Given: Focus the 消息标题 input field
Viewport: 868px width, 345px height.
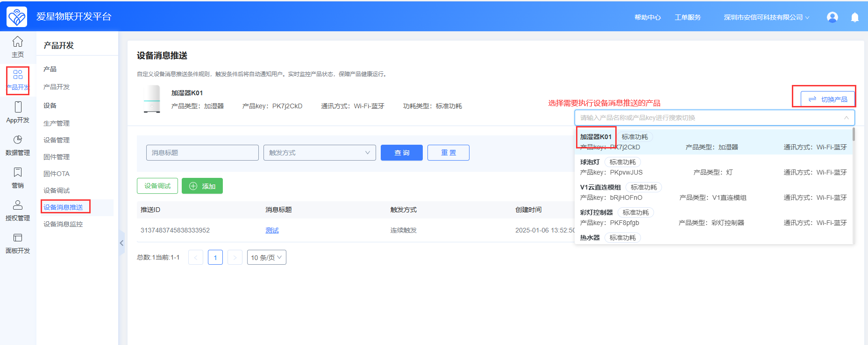Looking at the screenshot, I should pos(202,153).
